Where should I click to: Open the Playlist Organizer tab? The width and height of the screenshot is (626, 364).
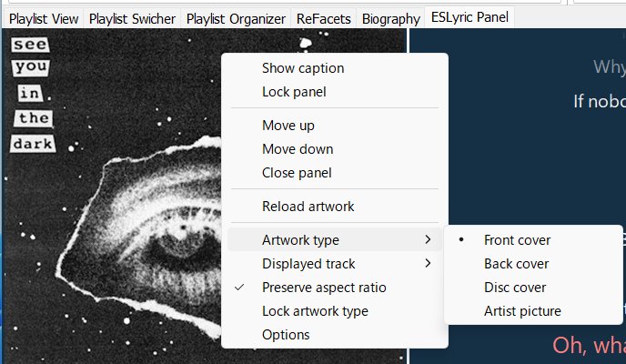pos(236,19)
